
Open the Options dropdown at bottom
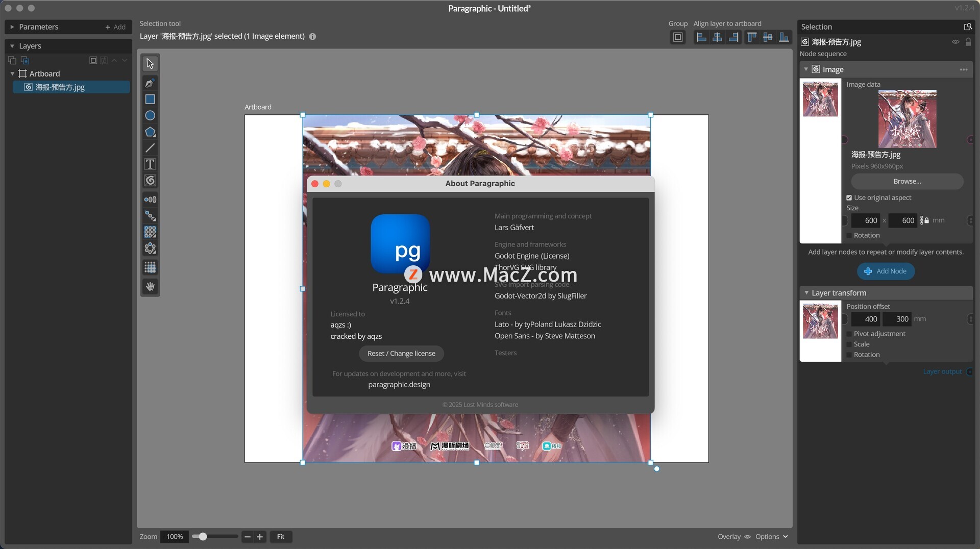click(x=772, y=537)
